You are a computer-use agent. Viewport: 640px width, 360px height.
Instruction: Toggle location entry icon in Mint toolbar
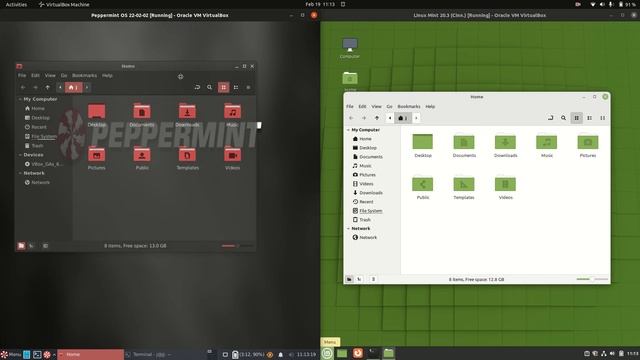550,118
